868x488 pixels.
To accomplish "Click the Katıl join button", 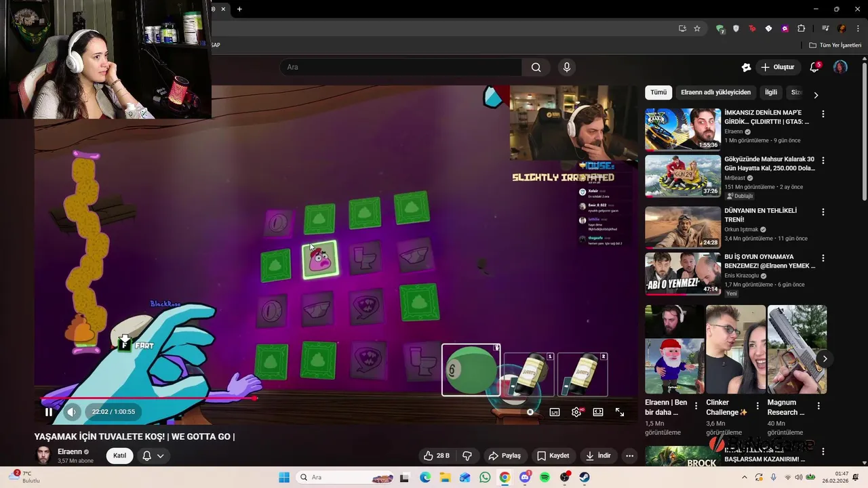I will 119,455.
